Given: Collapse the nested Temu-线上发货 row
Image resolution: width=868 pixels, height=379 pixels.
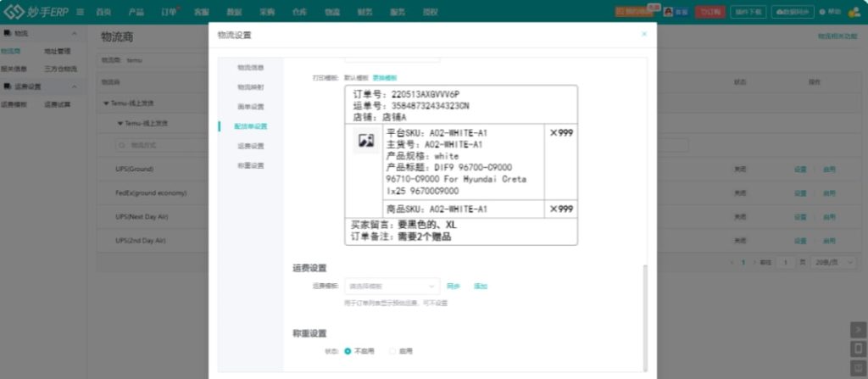Looking at the screenshot, I should pos(120,124).
